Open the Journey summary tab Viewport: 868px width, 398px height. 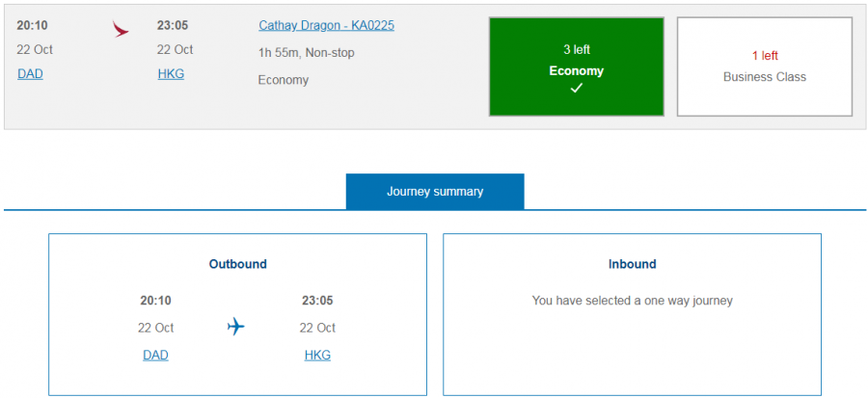[x=435, y=192]
